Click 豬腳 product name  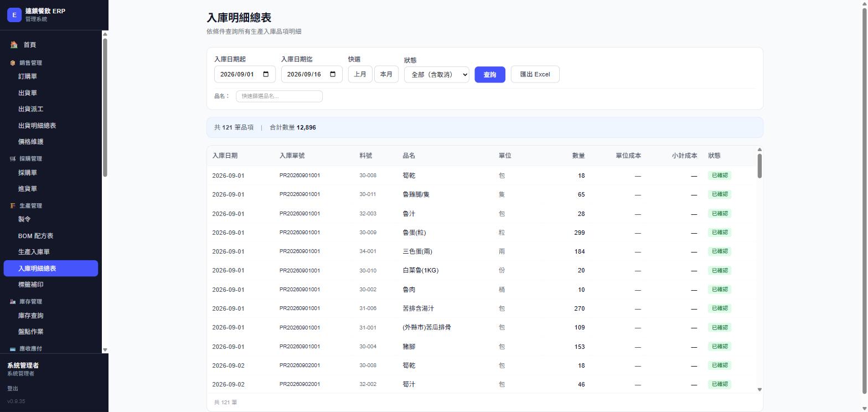click(x=409, y=347)
